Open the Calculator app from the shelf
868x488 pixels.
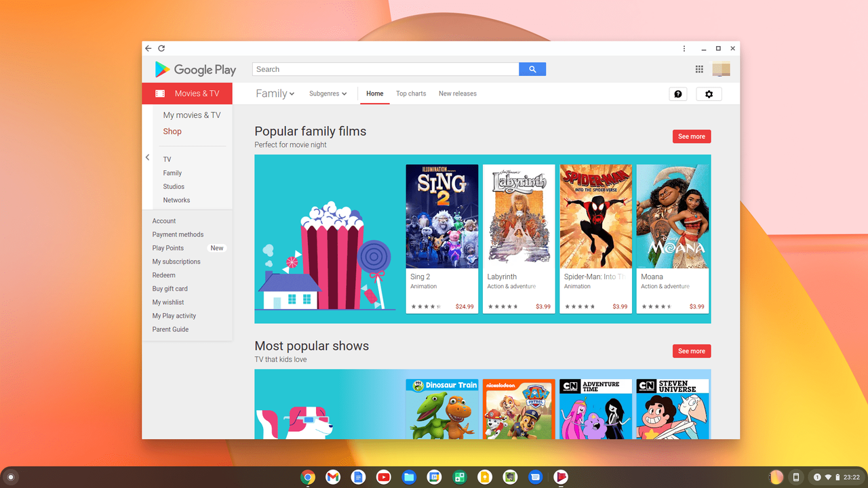point(459,477)
